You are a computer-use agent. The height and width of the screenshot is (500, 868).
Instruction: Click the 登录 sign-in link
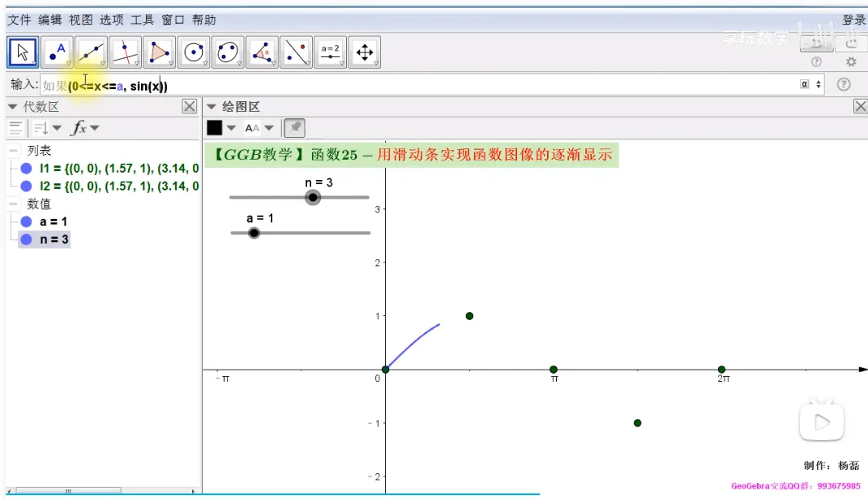853,19
